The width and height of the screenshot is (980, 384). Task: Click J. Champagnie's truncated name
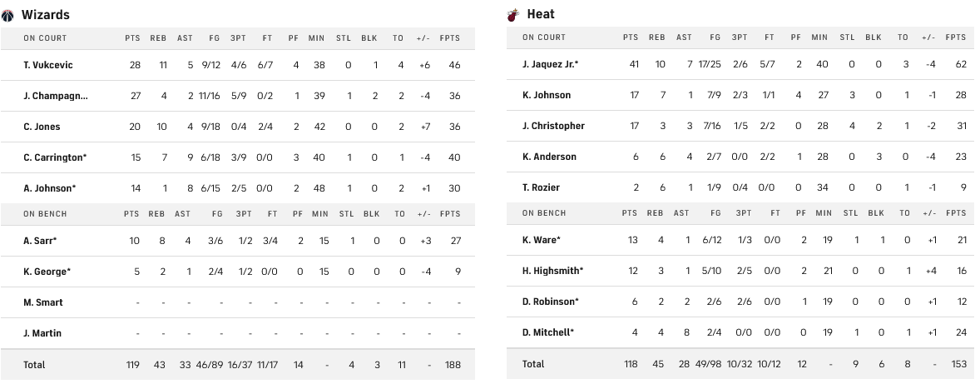(x=55, y=96)
